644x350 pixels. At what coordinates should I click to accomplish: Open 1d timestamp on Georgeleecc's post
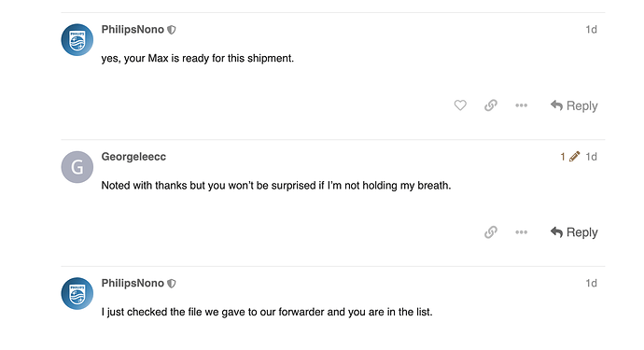coord(591,157)
